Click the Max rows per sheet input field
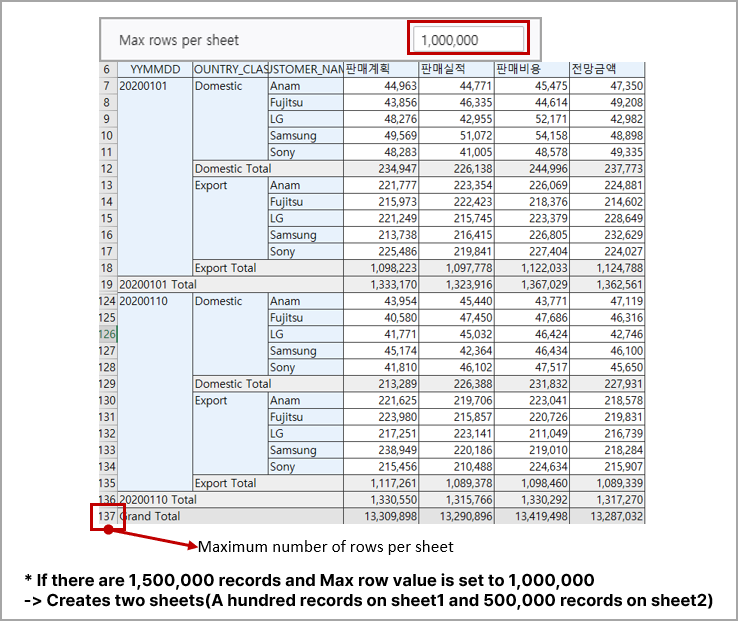The width and height of the screenshot is (738, 621). coord(468,40)
